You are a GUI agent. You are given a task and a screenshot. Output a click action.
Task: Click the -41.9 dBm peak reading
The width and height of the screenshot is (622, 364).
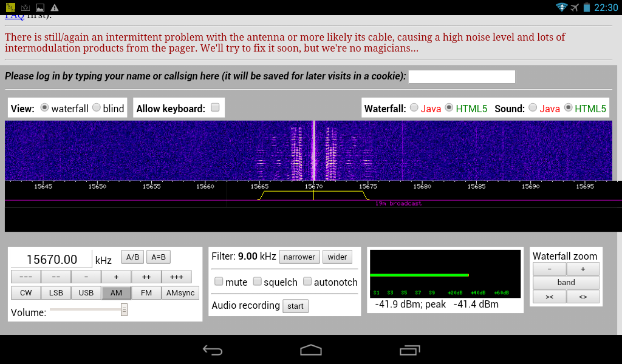pyautogui.click(x=436, y=304)
